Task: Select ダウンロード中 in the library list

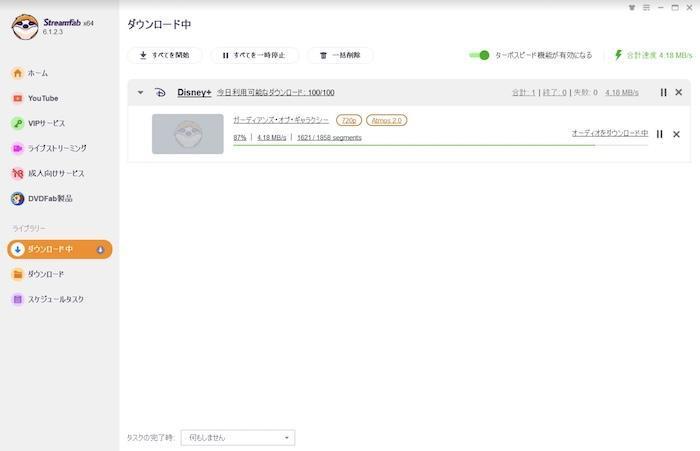Action: [59, 249]
